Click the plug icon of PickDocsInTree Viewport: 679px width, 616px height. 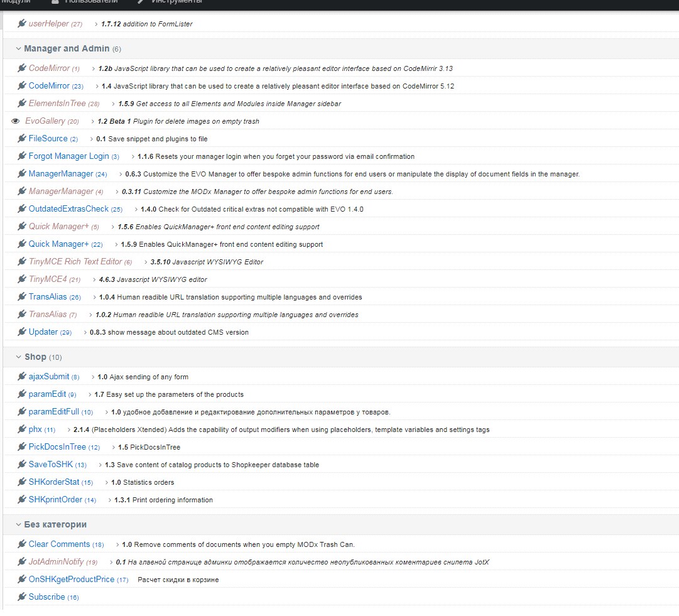point(21,446)
